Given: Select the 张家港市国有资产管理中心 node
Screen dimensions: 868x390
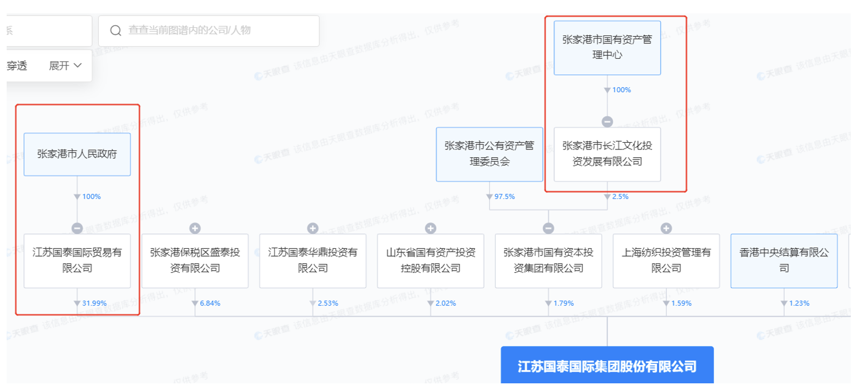Looking at the screenshot, I should click(x=607, y=48).
